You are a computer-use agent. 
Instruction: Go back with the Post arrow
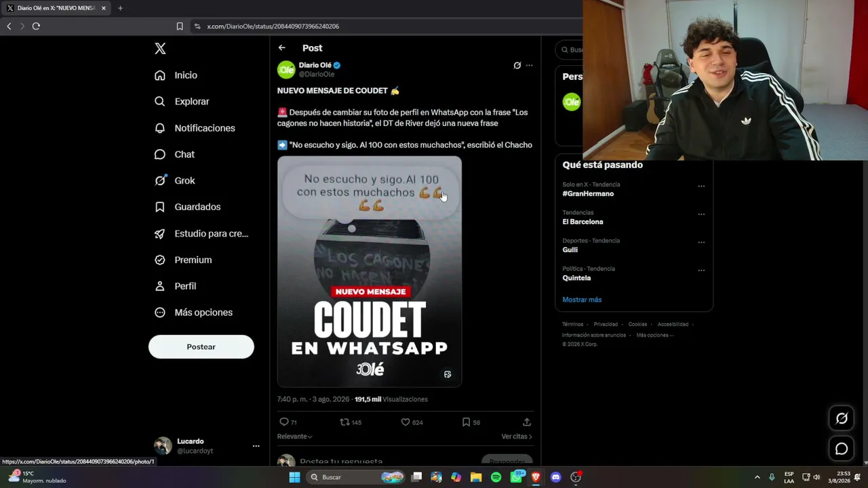click(x=282, y=47)
